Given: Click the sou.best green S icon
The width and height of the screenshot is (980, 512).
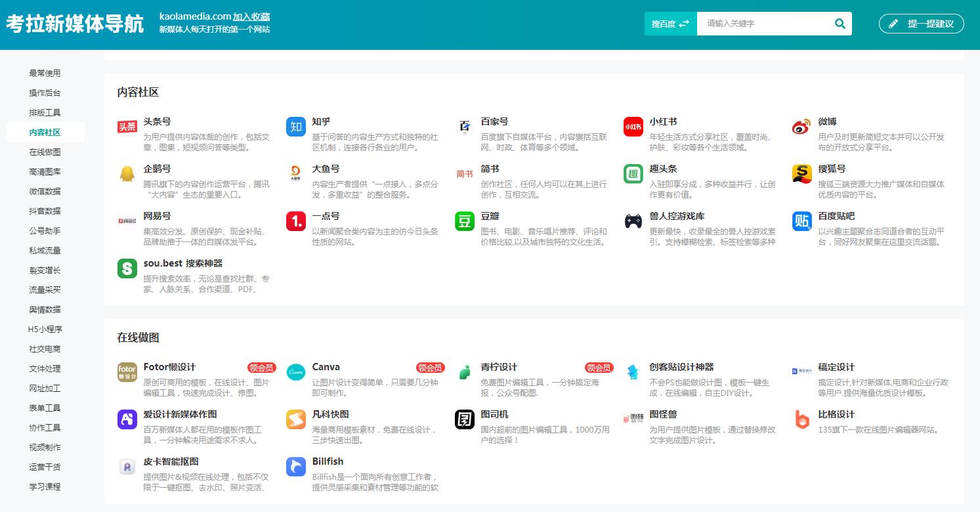Looking at the screenshot, I should [127, 268].
